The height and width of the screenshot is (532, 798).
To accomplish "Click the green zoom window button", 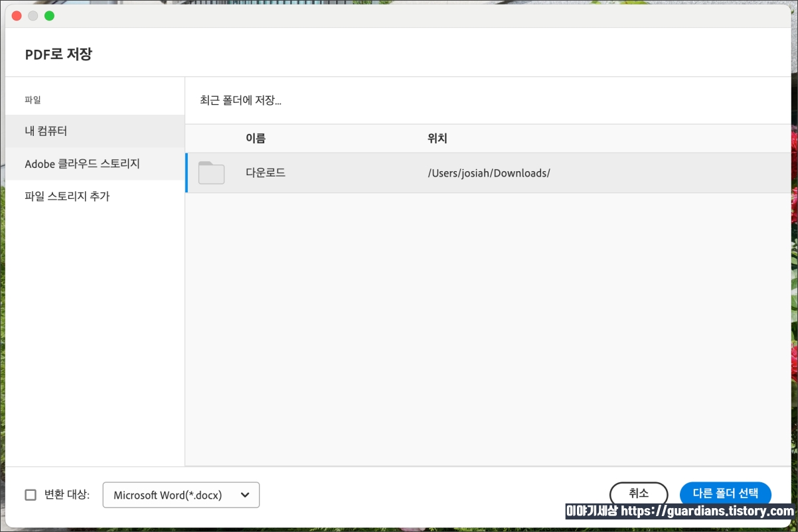I will 49,15.
